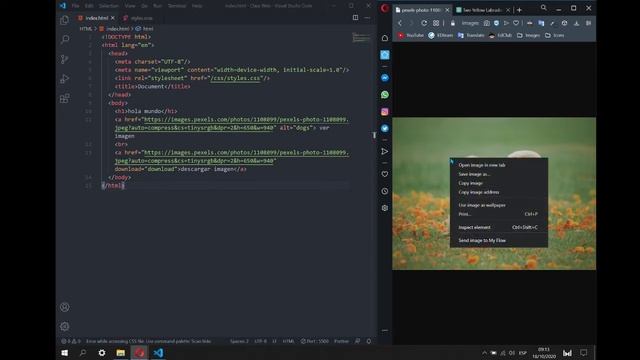Viewport: 640px width, 360px height.
Task: Open VS Code notifications bell
Action: click(369, 341)
